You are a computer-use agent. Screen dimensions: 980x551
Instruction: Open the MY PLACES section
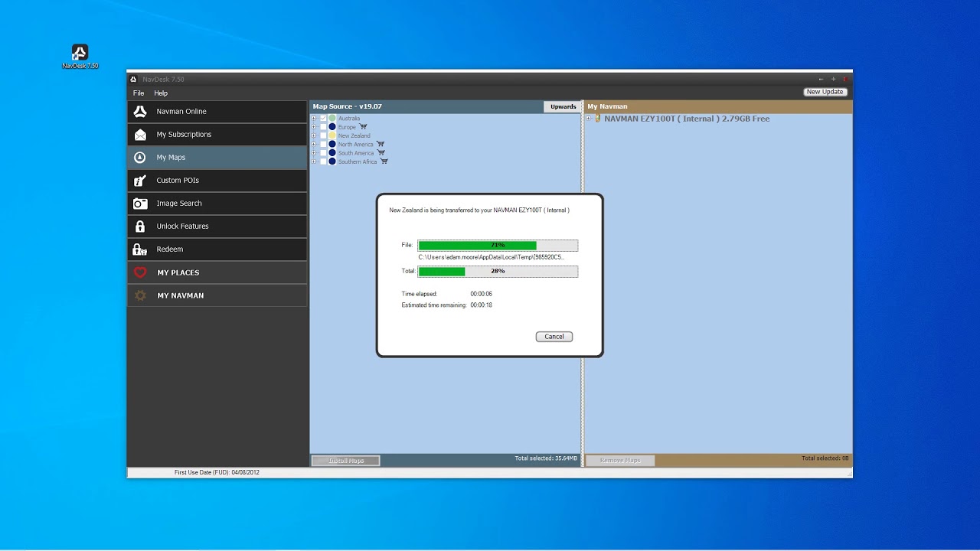click(x=217, y=272)
